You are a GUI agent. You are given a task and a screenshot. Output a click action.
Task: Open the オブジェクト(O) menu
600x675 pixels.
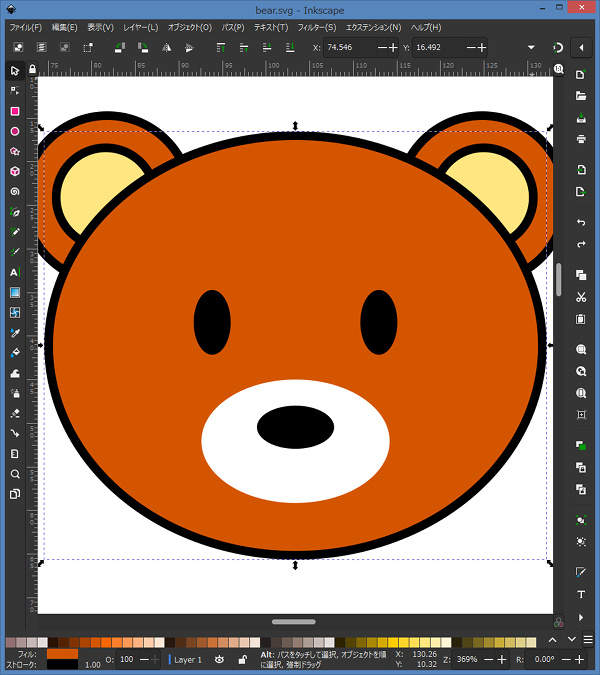(x=190, y=27)
